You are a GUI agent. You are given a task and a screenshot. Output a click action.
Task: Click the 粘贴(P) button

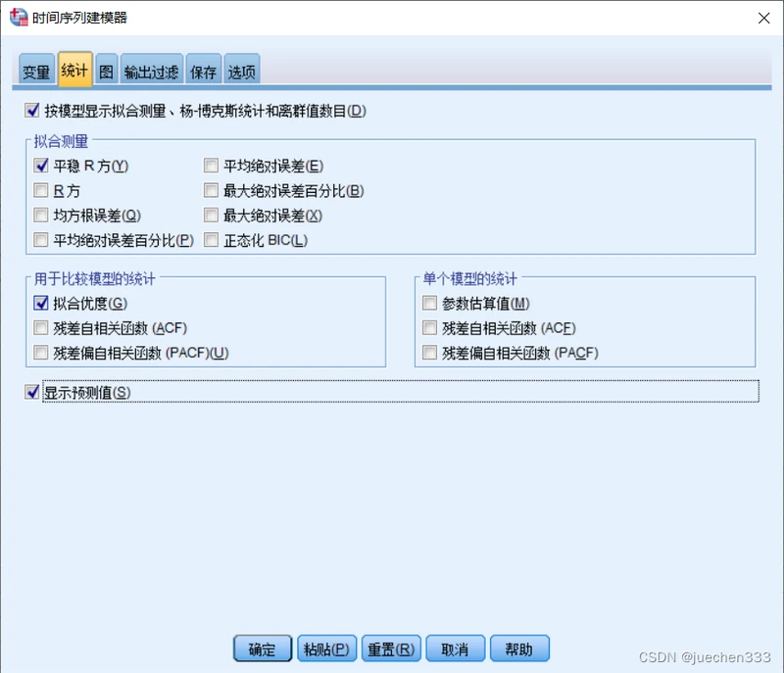click(326, 649)
